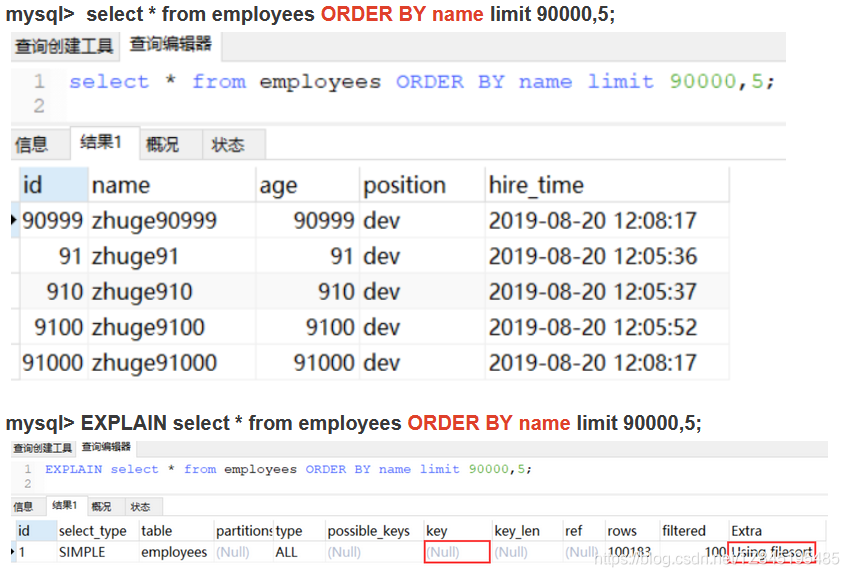Click line number 2 in upper editor
849x577 pixels.
click(x=39, y=106)
